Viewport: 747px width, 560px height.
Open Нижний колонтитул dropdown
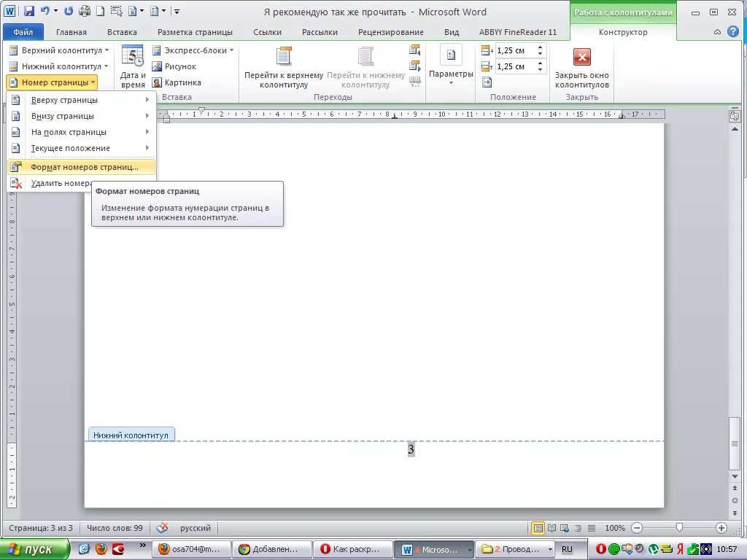click(x=59, y=66)
